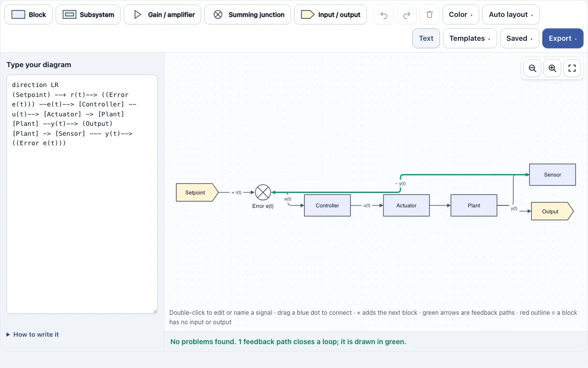Redo the last action
This screenshot has width=588, height=368.
[x=407, y=14]
